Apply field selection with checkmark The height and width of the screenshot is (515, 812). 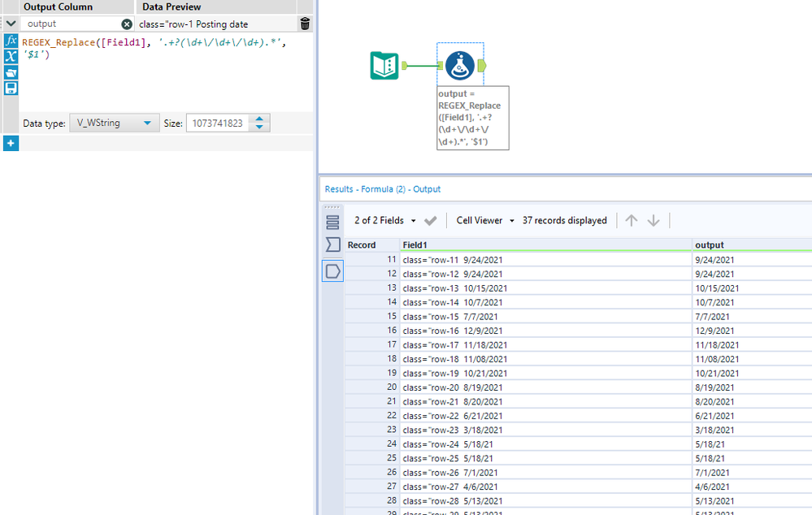click(x=430, y=220)
